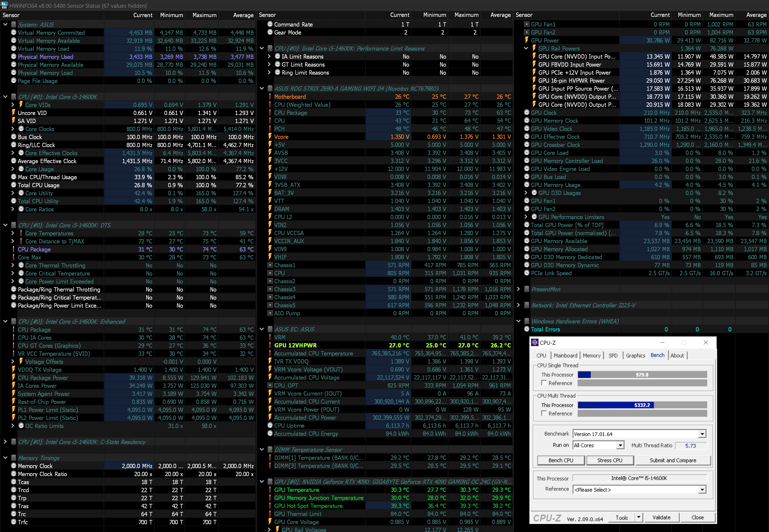Click the clock icon next to Virtual Memory Committed
769x532 pixels.
(14, 32)
